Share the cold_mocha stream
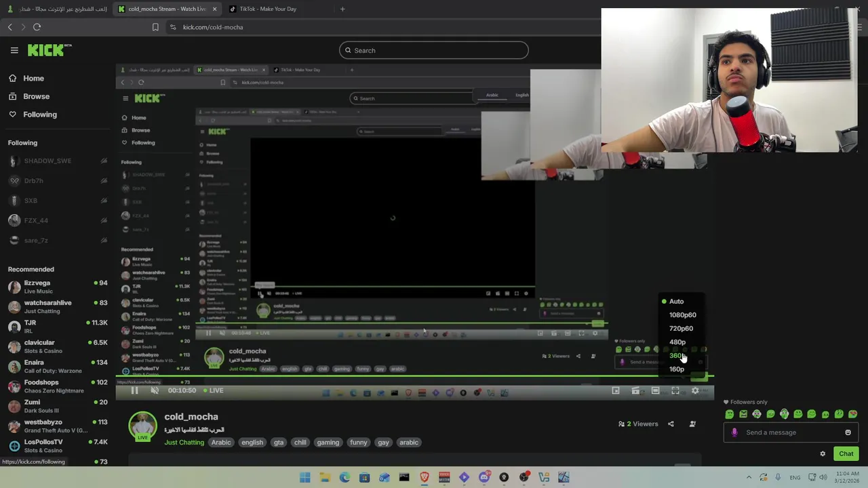The height and width of the screenshot is (488, 868). tap(671, 424)
